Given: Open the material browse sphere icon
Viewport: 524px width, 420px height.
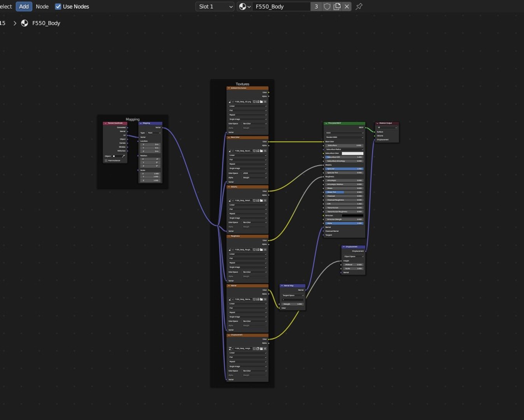Looking at the screenshot, I should pyautogui.click(x=245, y=7).
